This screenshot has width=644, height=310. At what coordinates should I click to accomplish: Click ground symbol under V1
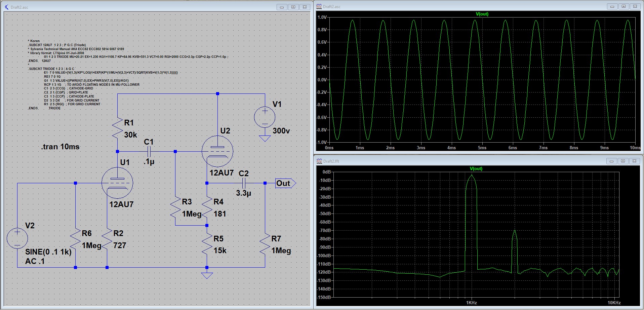tap(265, 139)
